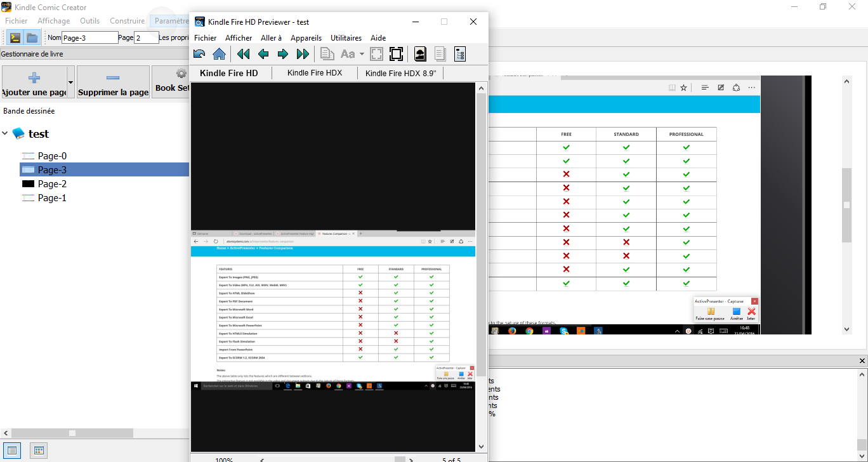Click the Previewer vertical scrollbar up arrow
This screenshot has height=462, width=868.
pos(481,88)
